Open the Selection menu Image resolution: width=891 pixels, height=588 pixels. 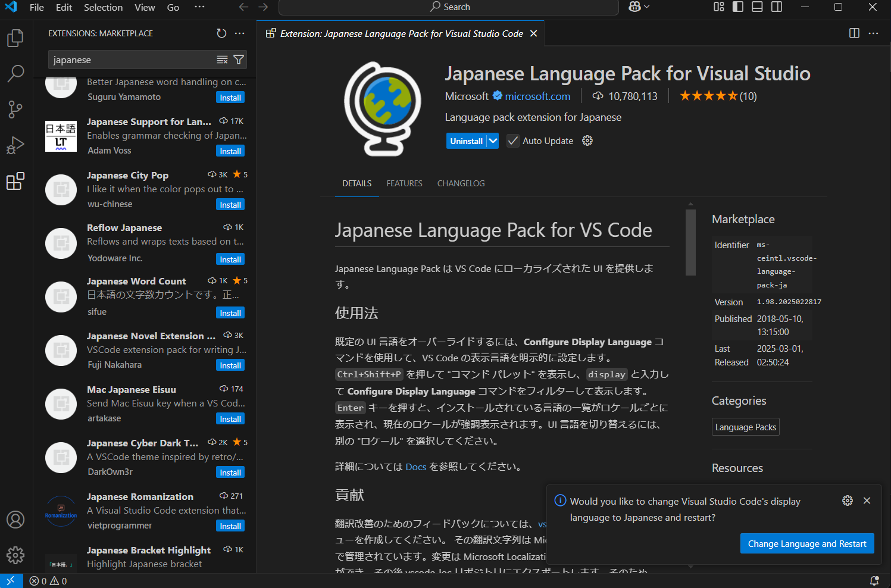click(x=103, y=7)
